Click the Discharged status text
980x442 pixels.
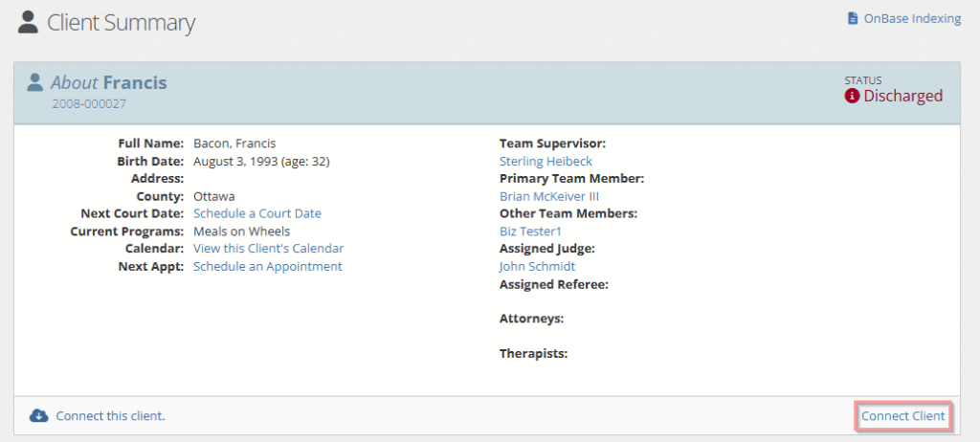point(902,96)
